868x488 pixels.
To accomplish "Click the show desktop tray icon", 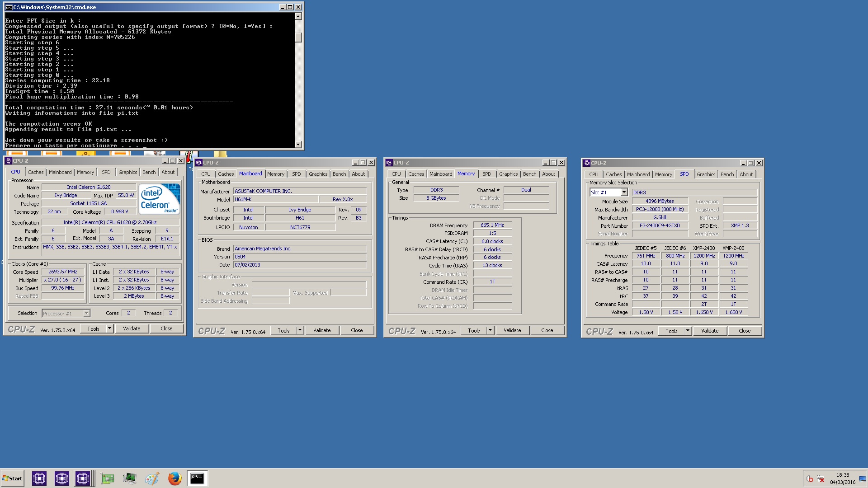I will coord(863,479).
